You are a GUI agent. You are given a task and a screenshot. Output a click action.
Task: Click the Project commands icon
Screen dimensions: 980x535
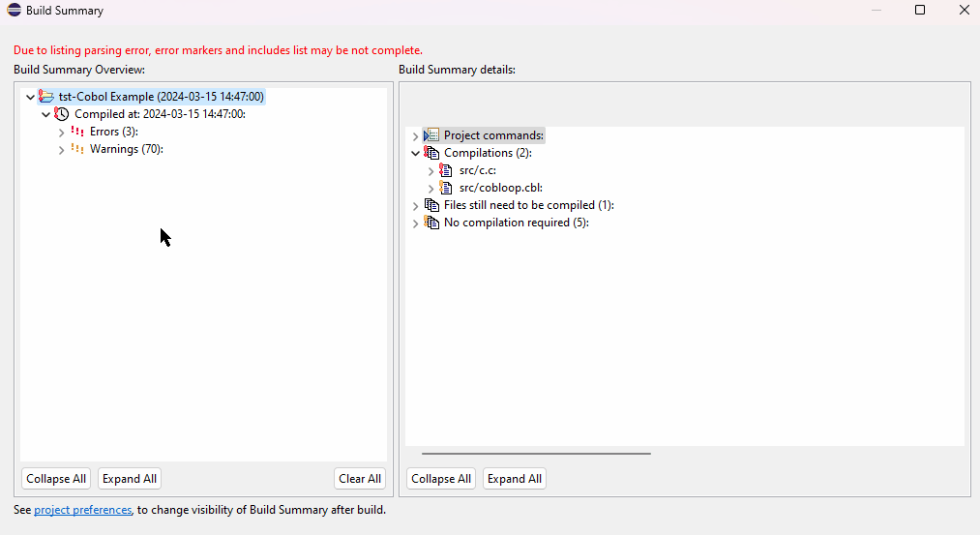click(x=431, y=135)
